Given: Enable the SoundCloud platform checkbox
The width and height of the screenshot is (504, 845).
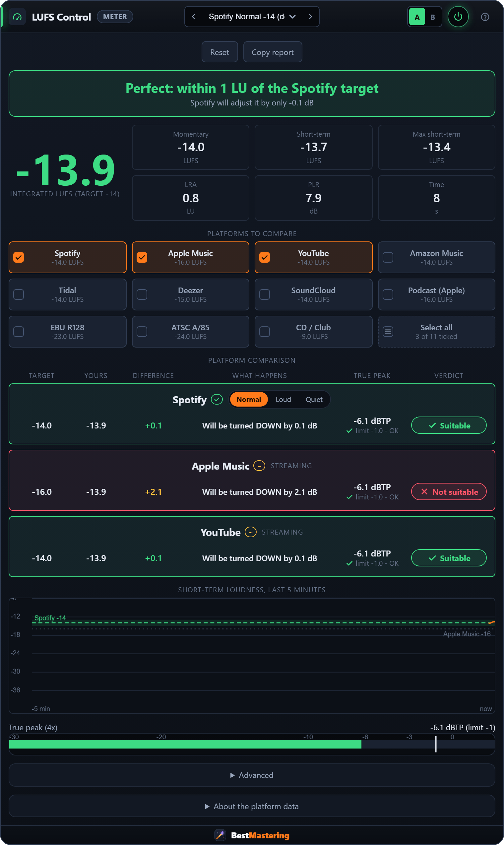Looking at the screenshot, I should pyautogui.click(x=265, y=294).
